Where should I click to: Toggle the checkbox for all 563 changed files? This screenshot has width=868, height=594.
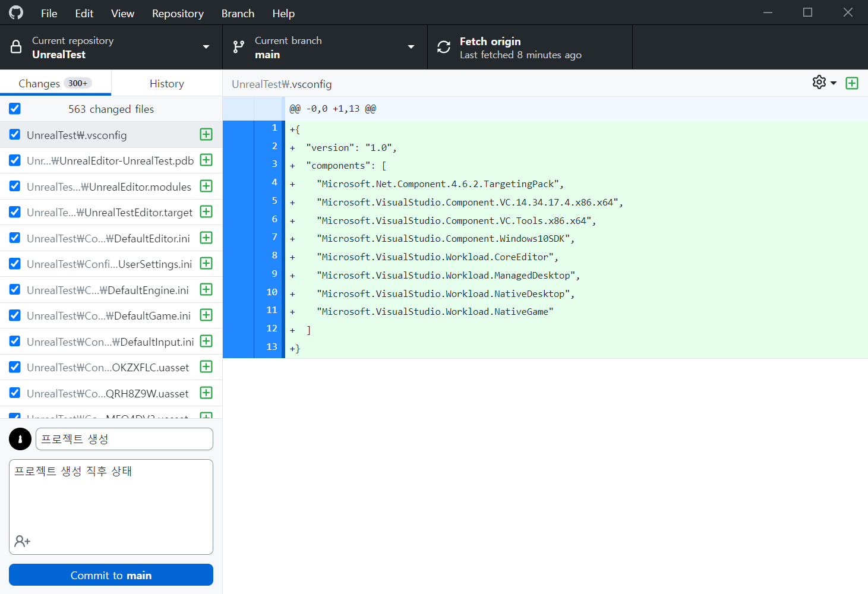[15, 109]
